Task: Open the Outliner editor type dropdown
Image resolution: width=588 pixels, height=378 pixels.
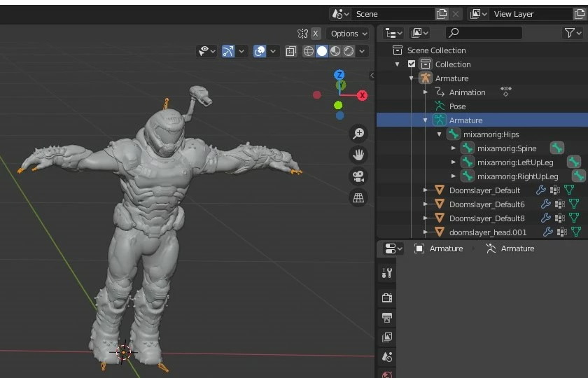Action: coord(393,33)
